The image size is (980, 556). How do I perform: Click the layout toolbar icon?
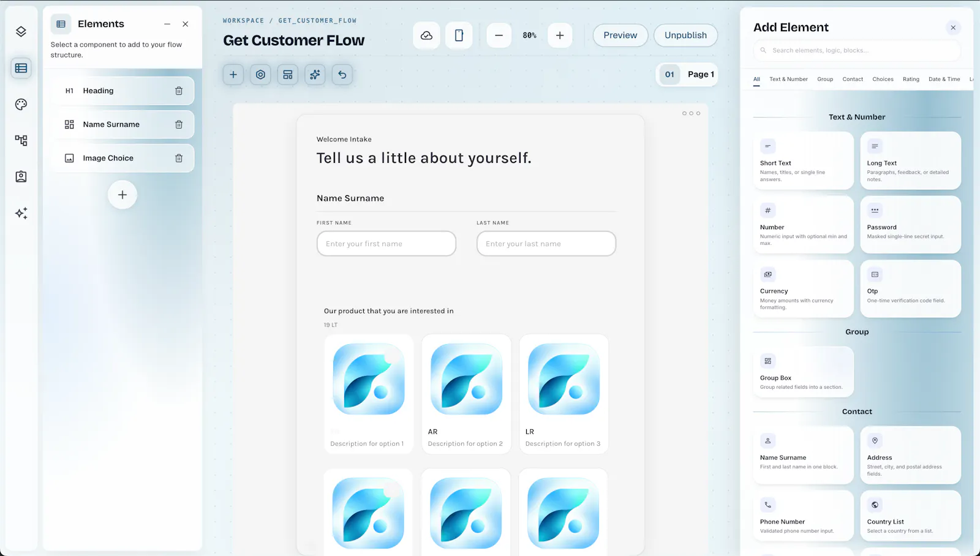288,75
